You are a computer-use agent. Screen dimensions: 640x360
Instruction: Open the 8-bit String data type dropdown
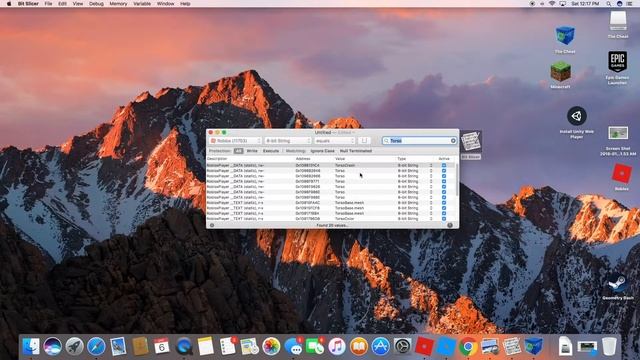(288, 140)
